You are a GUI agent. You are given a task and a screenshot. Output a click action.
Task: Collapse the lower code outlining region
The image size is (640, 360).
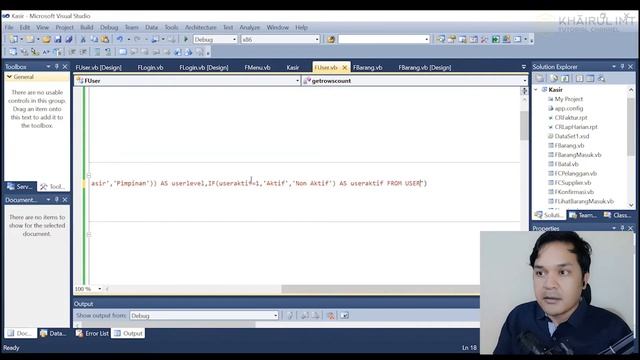point(89,235)
